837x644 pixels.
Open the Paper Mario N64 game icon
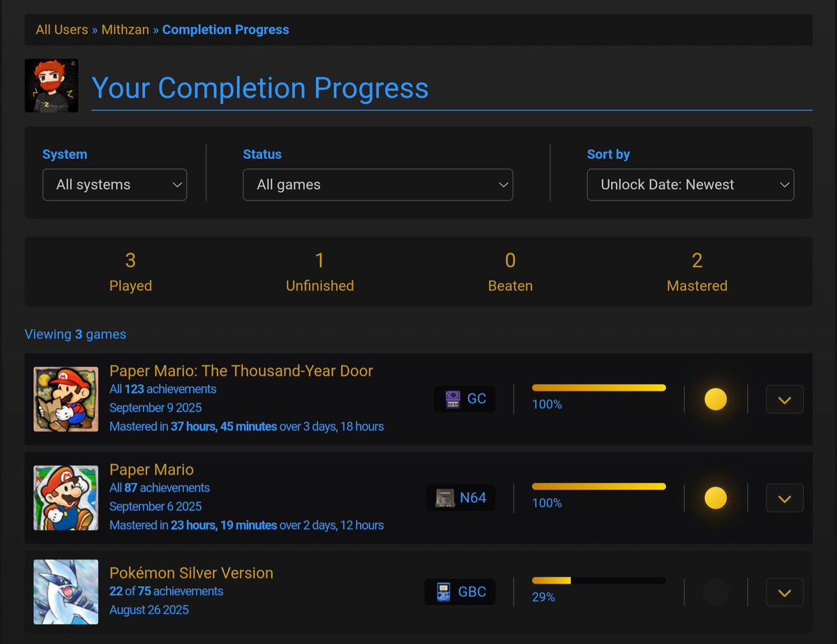pos(66,498)
